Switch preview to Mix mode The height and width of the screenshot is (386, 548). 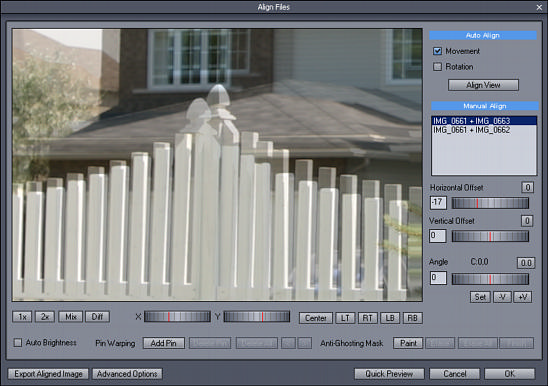pos(71,317)
